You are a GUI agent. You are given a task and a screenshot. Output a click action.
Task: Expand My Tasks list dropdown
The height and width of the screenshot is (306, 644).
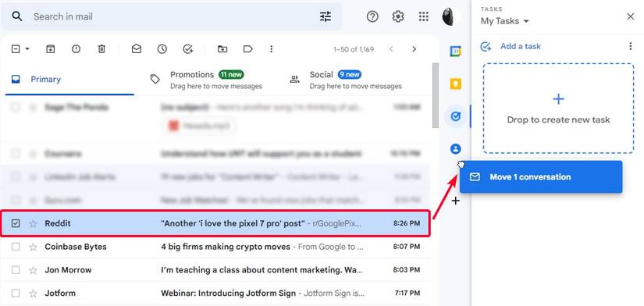click(526, 21)
